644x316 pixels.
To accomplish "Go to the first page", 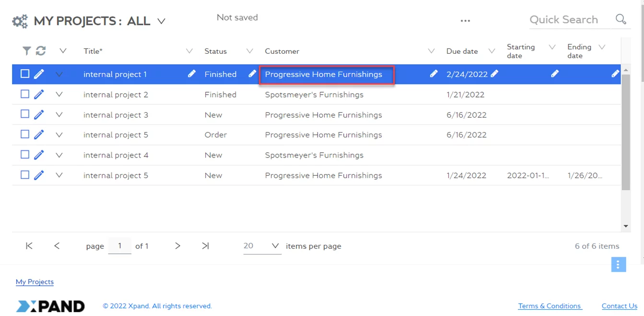I will pos(29,246).
